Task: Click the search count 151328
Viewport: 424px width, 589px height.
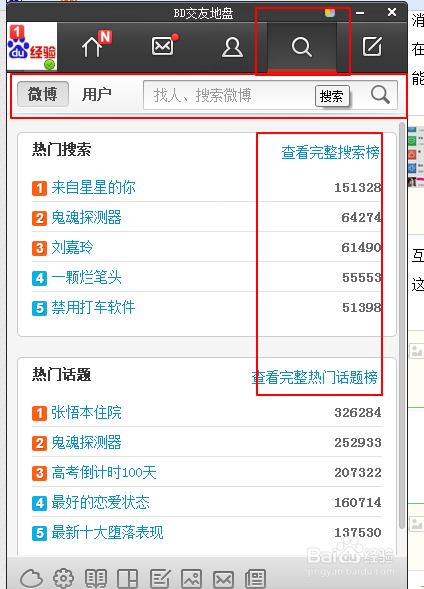Action: tap(358, 187)
